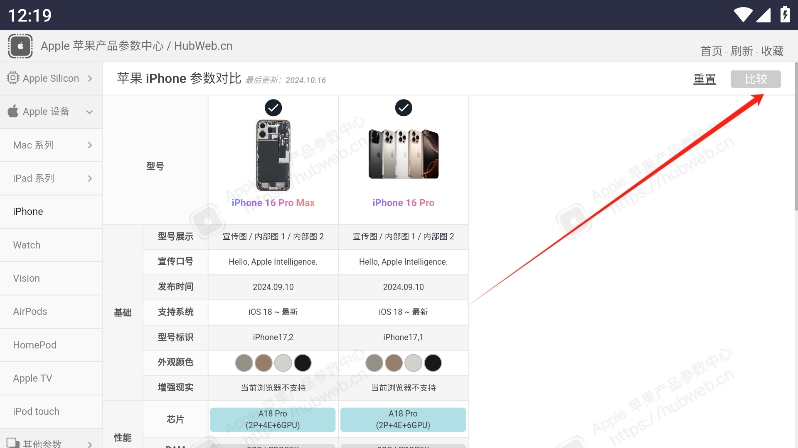Pick the desert titanium swatch of iPhone17,1
This screenshot has width=798, height=448.
coord(393,363)
